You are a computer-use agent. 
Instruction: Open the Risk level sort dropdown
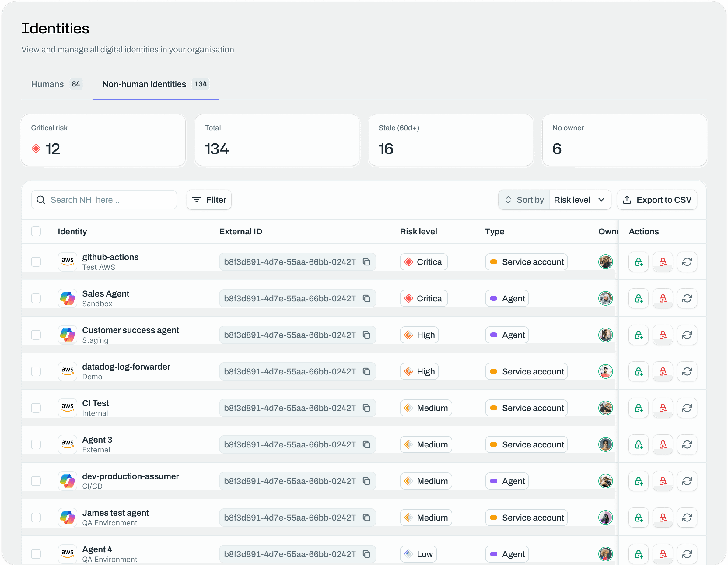coord(579,200)
